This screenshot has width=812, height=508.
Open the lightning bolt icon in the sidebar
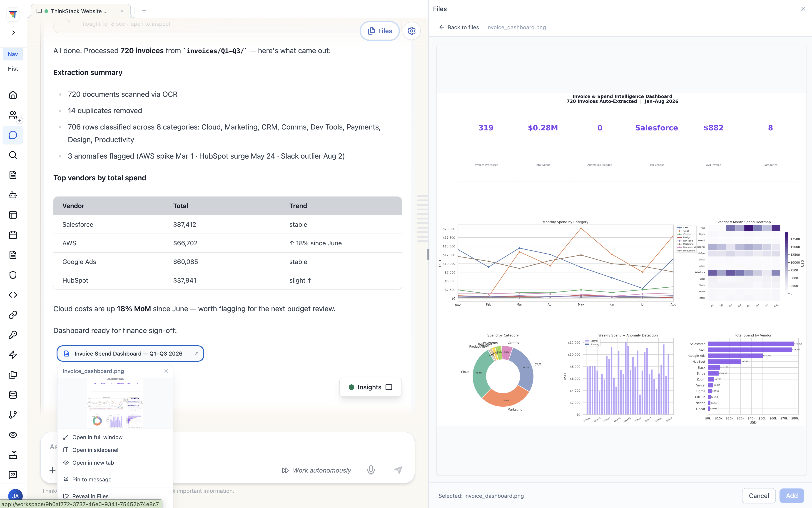tap(13, 355)
